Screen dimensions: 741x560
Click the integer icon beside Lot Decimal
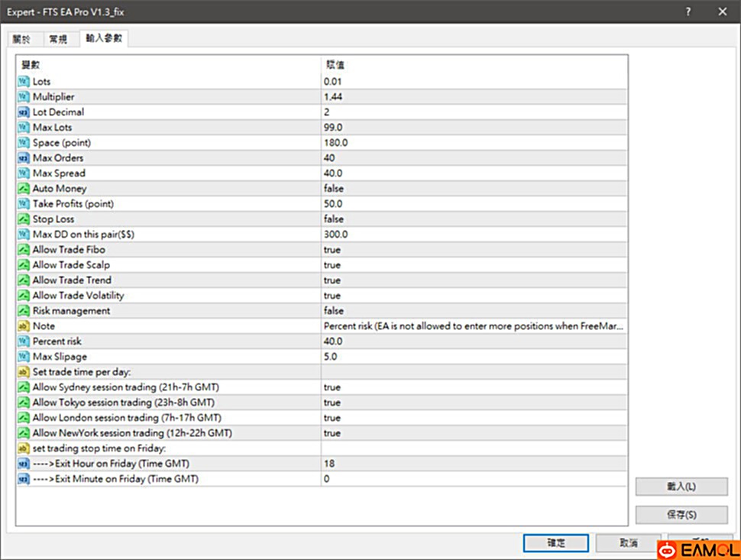pos(24,112)
